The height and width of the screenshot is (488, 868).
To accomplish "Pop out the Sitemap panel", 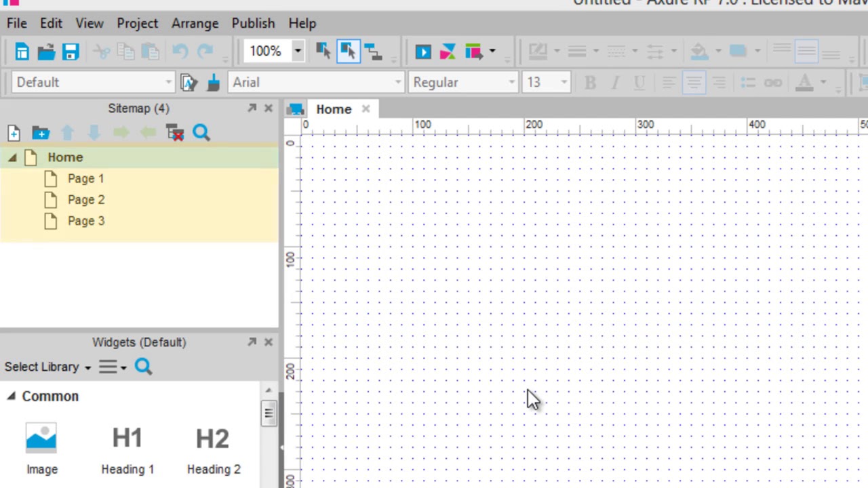I will 252,108.
